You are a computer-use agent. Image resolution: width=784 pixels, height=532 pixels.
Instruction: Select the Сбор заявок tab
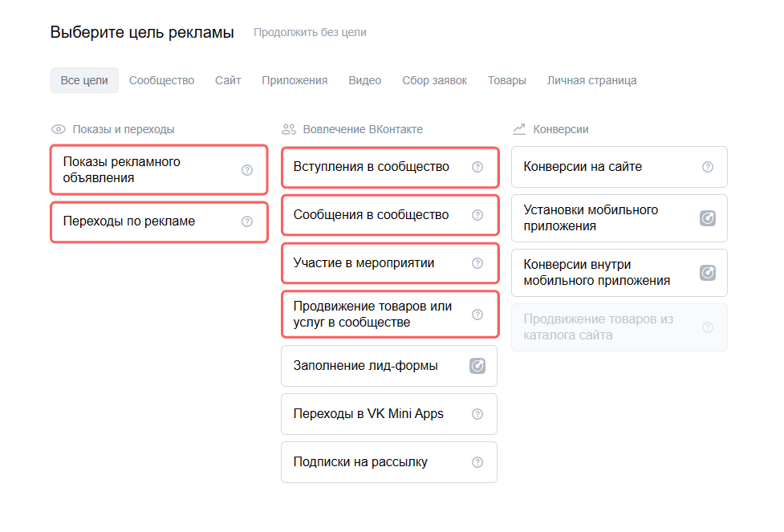click(434, 80)
